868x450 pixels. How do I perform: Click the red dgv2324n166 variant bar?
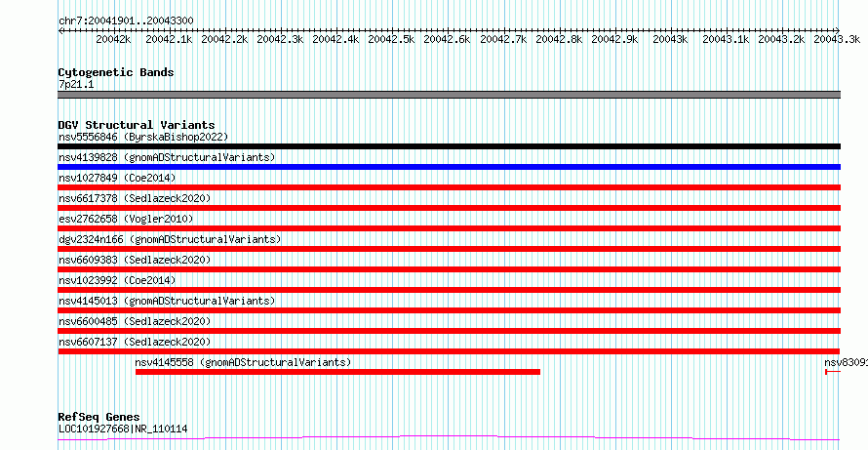point(449,249)
